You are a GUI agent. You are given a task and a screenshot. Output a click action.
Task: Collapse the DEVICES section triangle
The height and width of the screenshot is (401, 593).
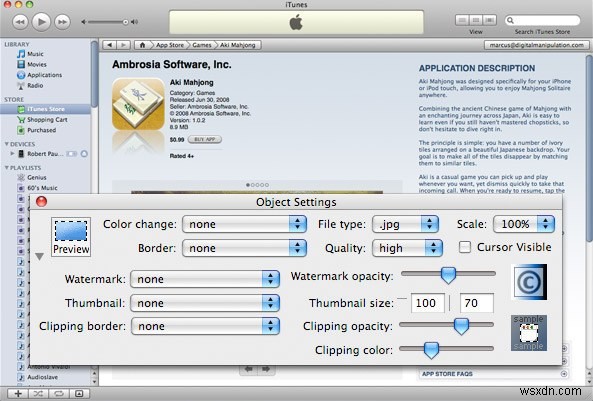(x=6, y=144)
